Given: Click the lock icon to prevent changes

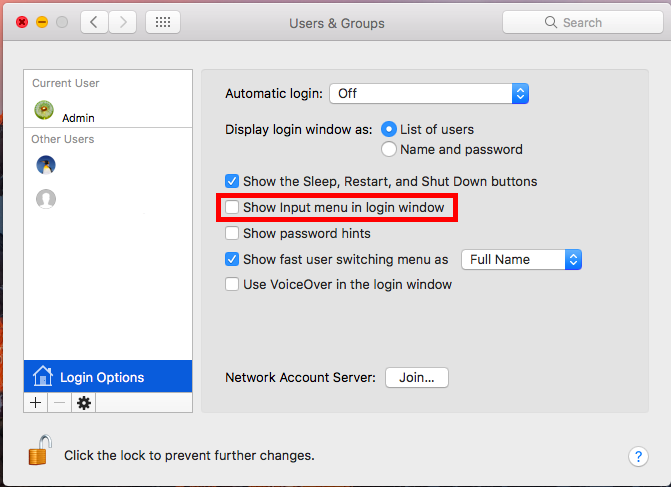Looking at the screenshot, I should click(39, 452).
